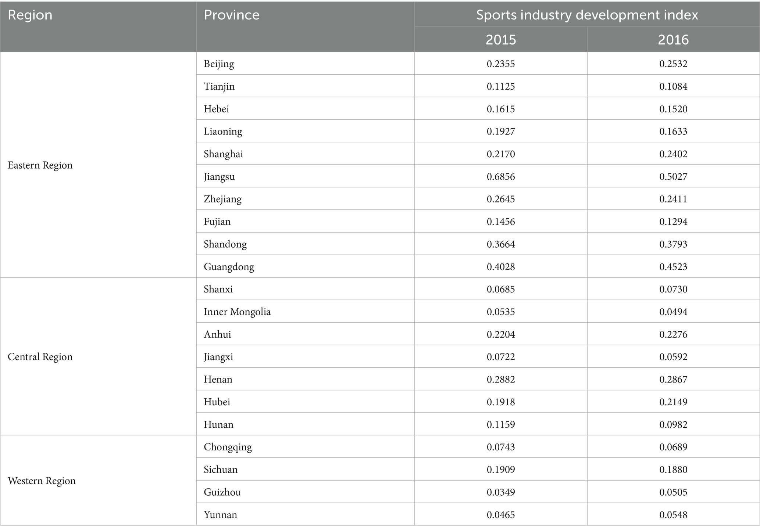Select the 2015 column header
Image resolution: width=760 pixels, height=532 pixels.
pyautogui.click(x=501, y=40)
